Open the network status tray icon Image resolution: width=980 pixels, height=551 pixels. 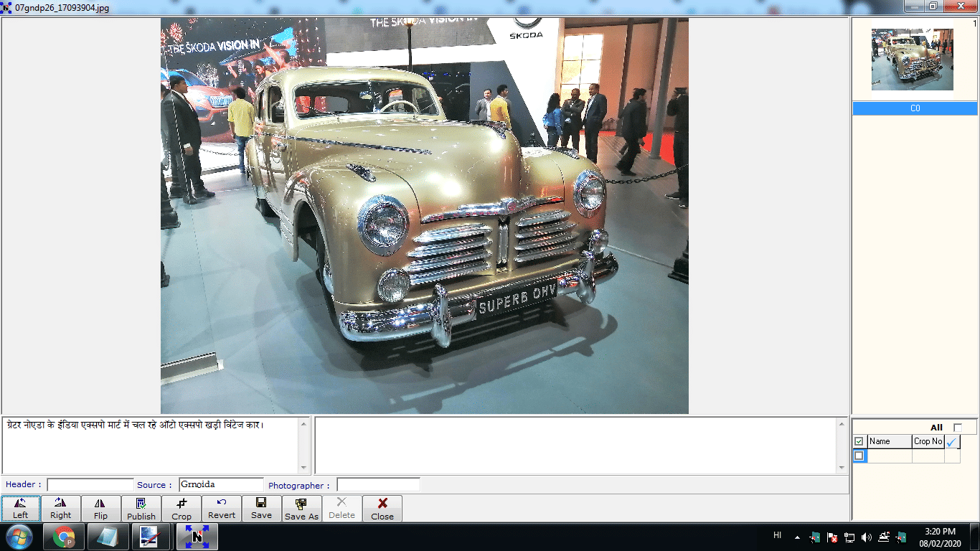click(849, 537)
